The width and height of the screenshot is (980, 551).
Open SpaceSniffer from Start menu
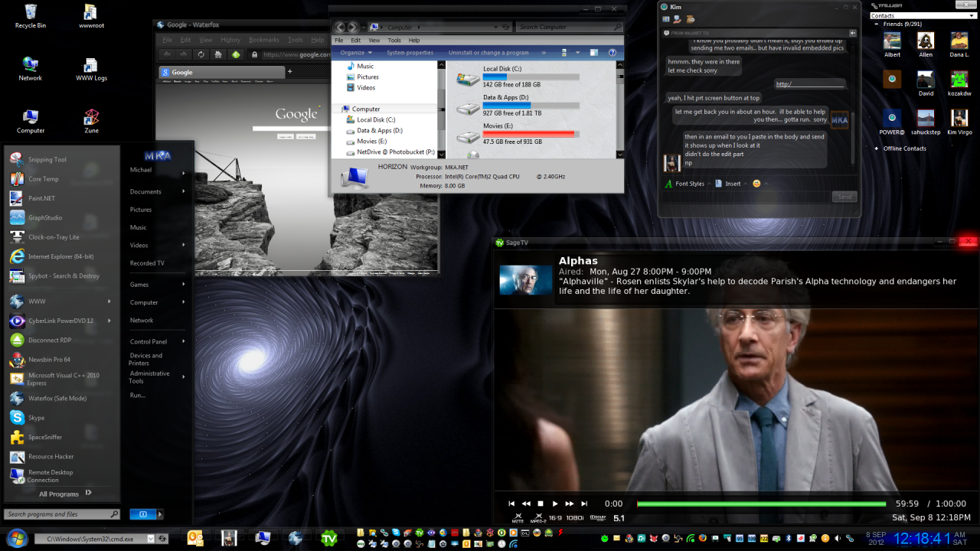tap(61, 437)
